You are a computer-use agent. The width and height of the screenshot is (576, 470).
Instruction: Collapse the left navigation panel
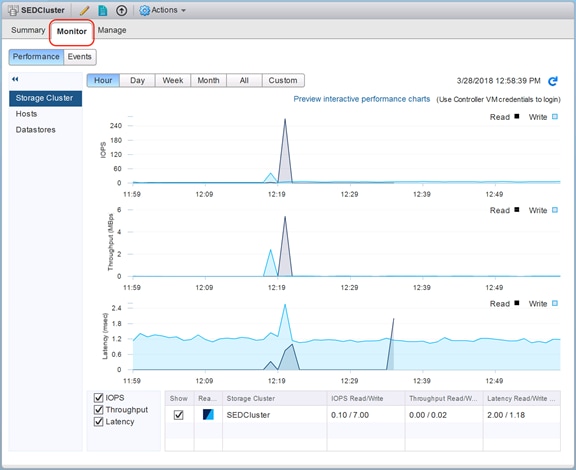point(15,79)
